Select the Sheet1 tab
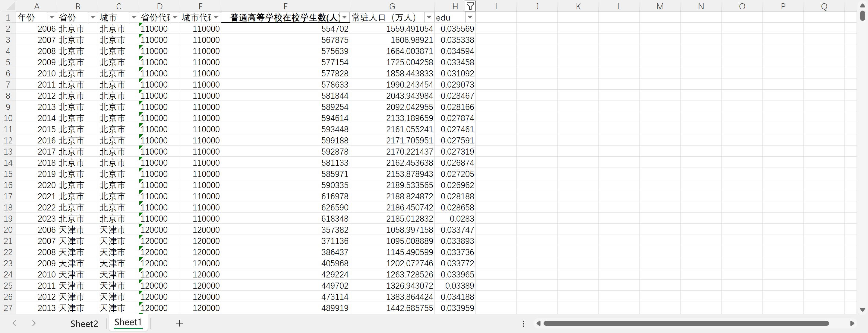868x333 pixels. pyautogui.click(x=128, y=322)
